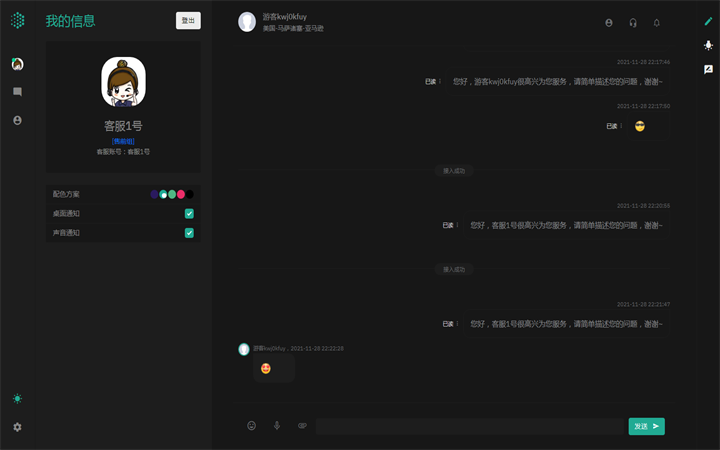This screenshot has height=450, width=720.
Task: Click the attachment link icon
Action: [x=302, y=426]
